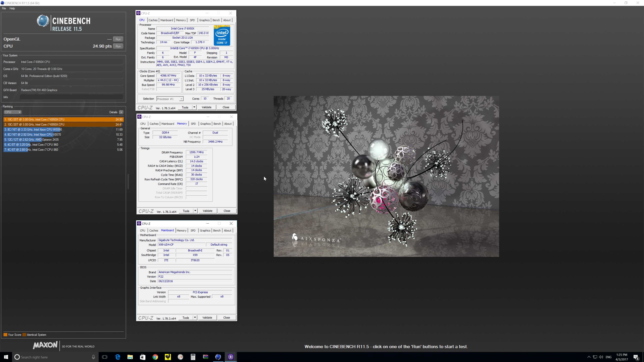Click the Cortana search box
644x362 pixels.
click(x=55, y=357)
